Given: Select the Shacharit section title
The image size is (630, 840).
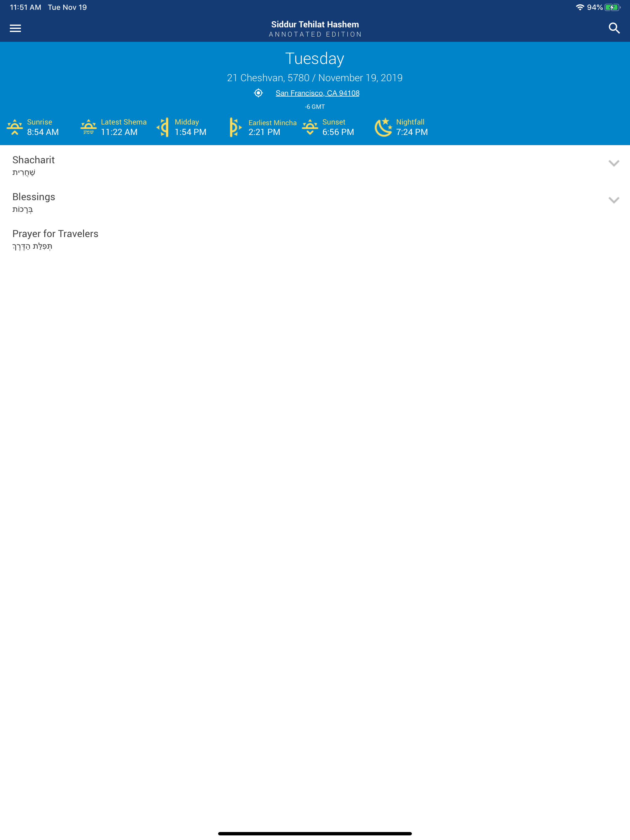Looking at the screenshot, I should pyautogui.click(x=34, y=160).
